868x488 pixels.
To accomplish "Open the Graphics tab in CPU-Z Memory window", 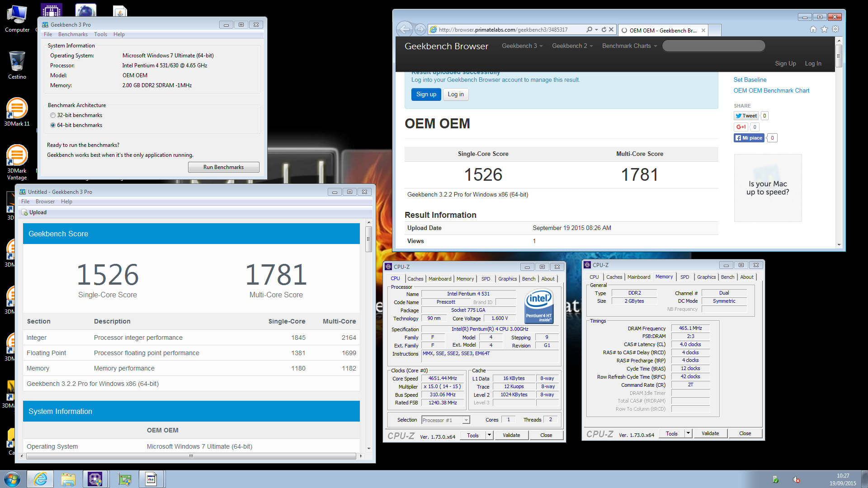I will pyautogui.click(x=706, y=277).
